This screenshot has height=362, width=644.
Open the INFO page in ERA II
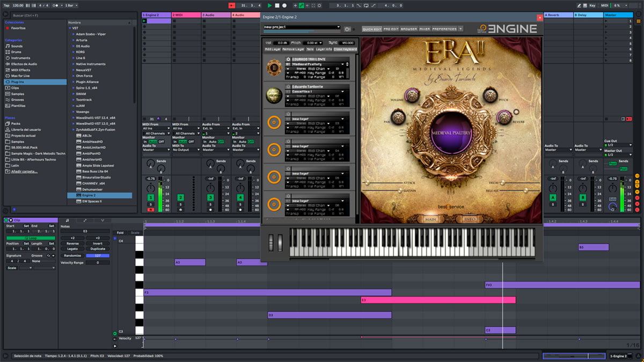[x=470, y=219]
